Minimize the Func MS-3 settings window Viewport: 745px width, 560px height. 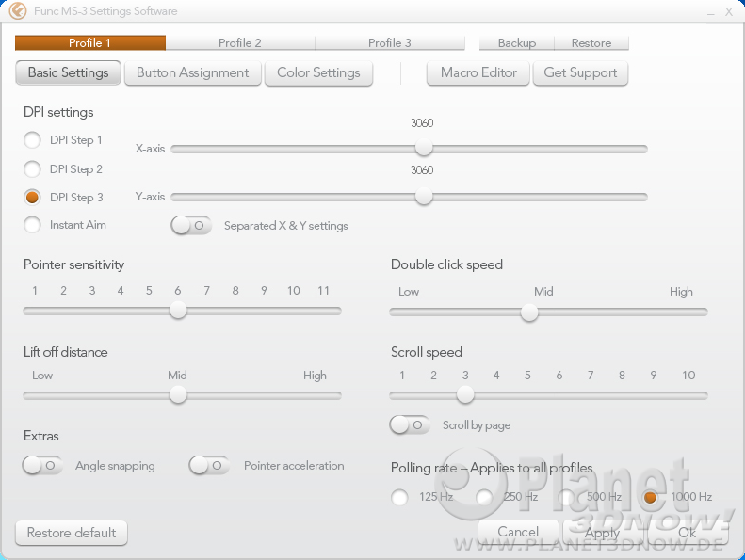(711, 12)
